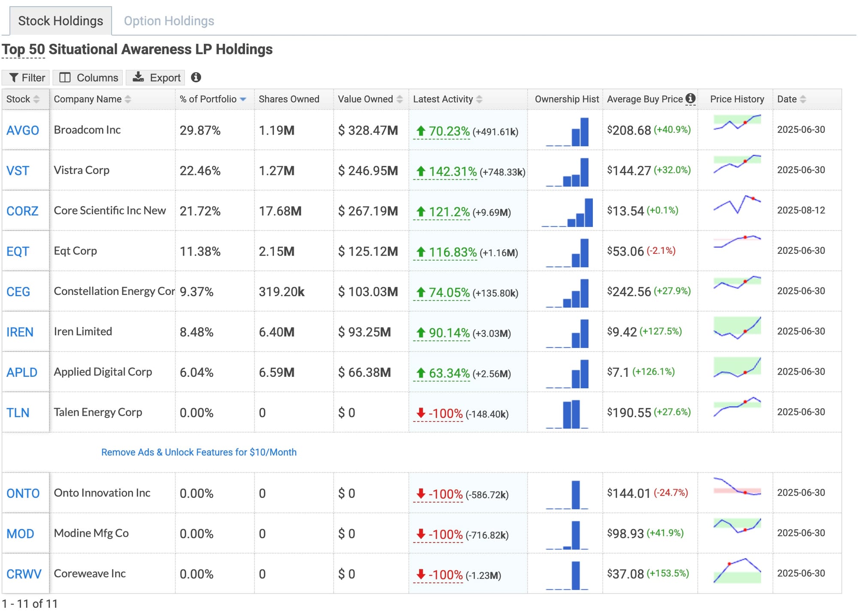Click the TLN red down-arrow activity icon
This screenshot has height=616, width=858.
(x=421, y=413)
